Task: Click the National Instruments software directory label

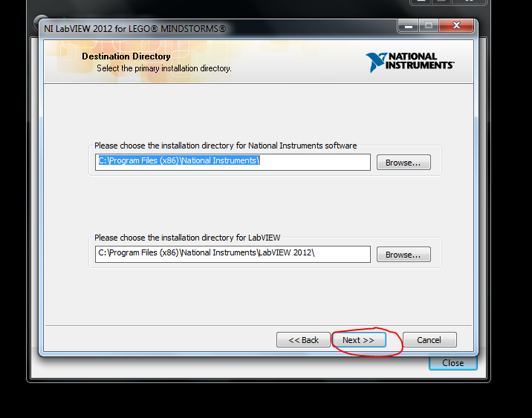Action: (x=226, y=146)
